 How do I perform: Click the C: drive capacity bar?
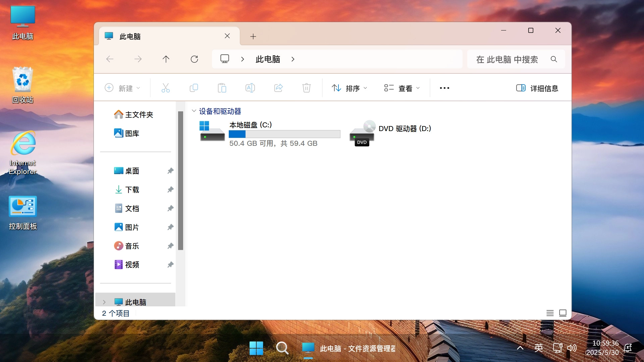[284, 134]
